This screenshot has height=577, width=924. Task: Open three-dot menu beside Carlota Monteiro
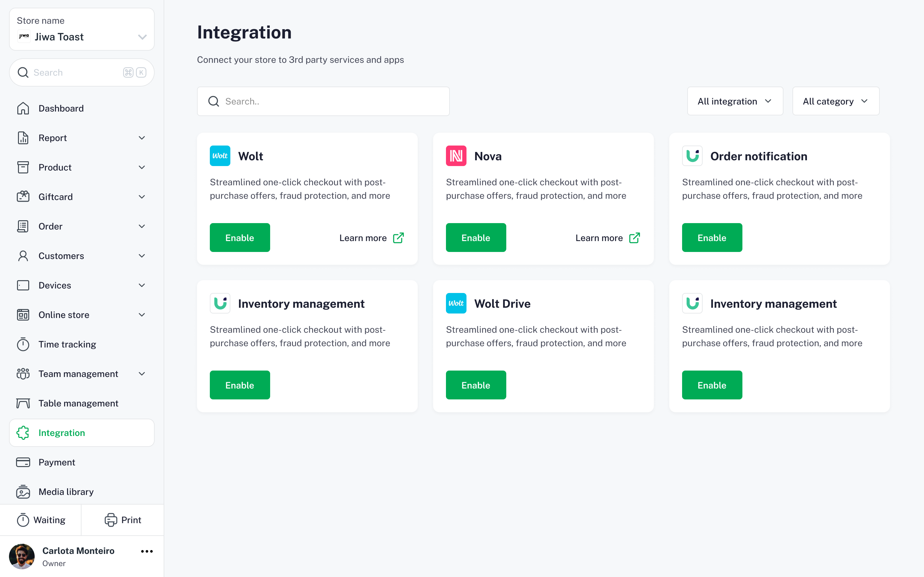tap(147, 551)
